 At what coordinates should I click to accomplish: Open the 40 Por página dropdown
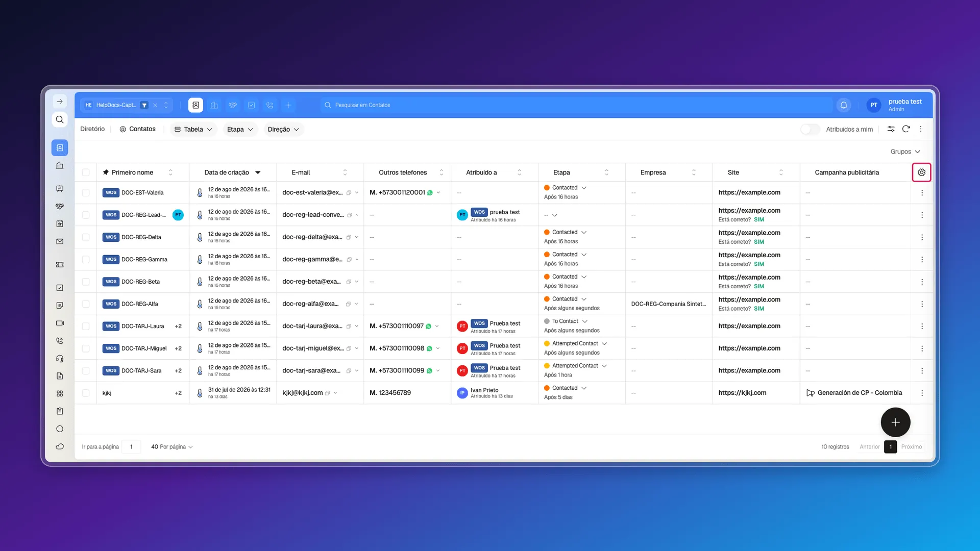point(172,447)
